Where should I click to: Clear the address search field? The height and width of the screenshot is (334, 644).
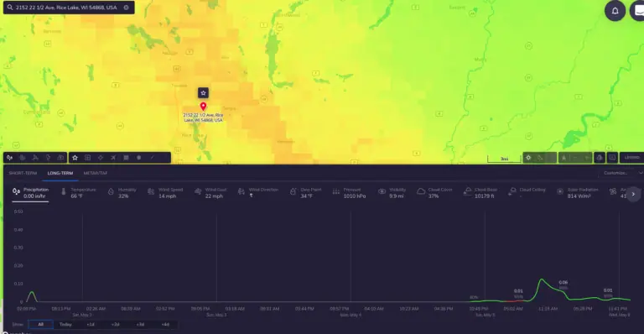coord(126,8)
